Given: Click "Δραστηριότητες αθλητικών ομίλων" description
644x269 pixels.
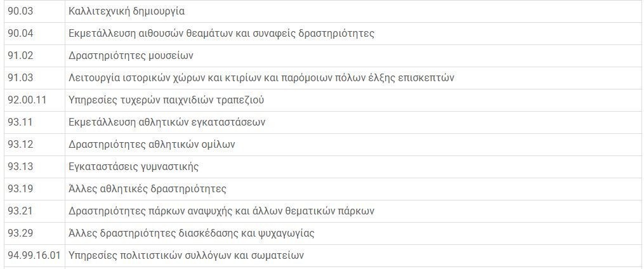Looking at the screenshot, I should [x=152, y=144].
